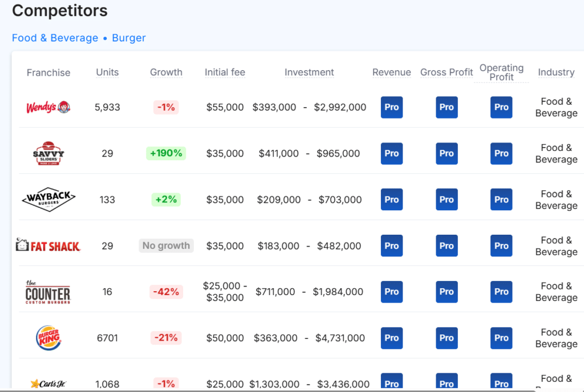The width and height of the screenshot is (584, 392).
Task: Select the 133 units value
Action: pos(107,200)
